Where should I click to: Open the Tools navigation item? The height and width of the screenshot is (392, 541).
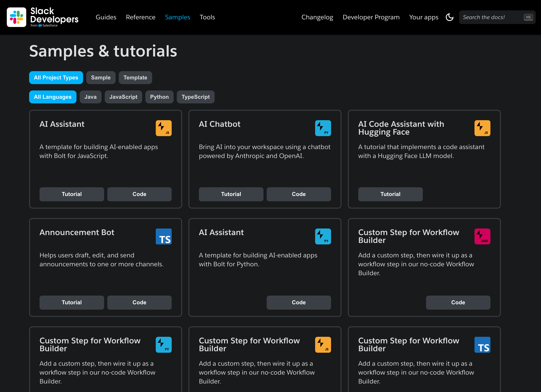[207, 17]
